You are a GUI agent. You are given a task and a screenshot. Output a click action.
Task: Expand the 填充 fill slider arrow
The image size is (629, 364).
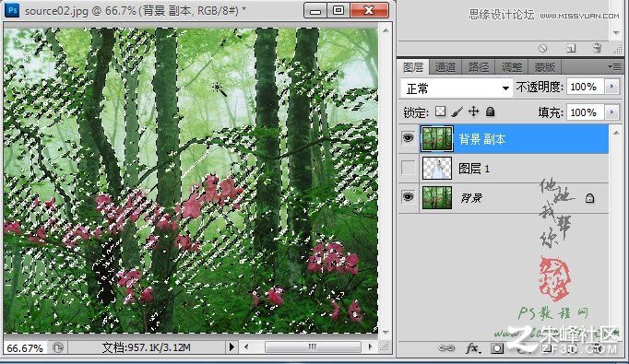(x=612, y=112)
